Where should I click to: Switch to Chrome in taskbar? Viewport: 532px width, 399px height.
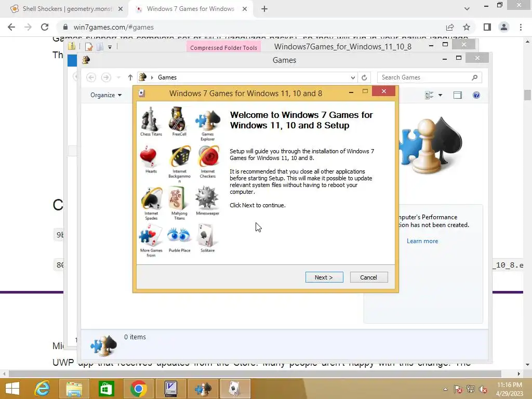(138, 389)
